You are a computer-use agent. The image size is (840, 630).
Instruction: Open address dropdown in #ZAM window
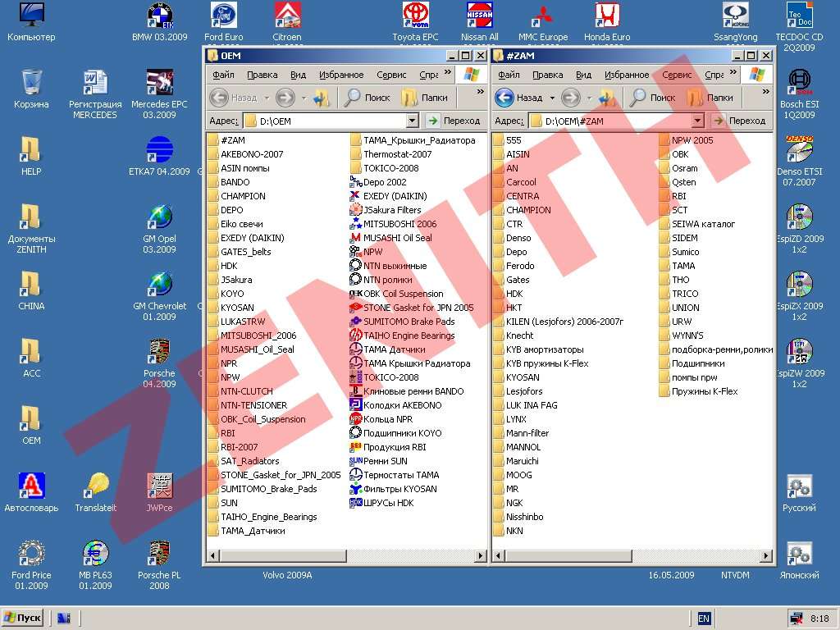click(697, 121)
